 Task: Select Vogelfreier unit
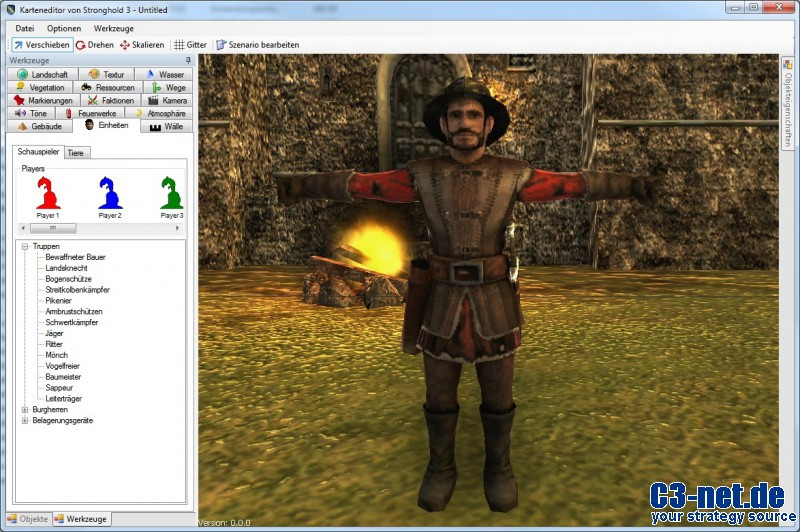point(63,366)
